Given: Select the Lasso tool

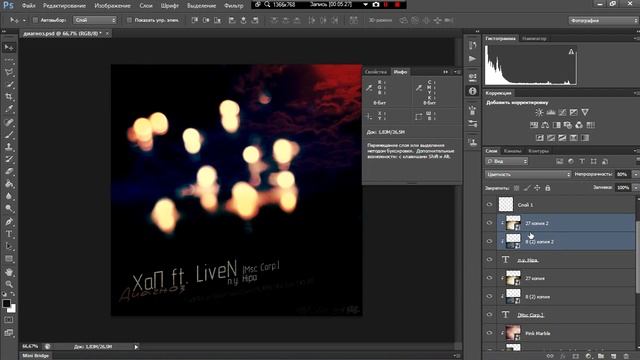Looking at the screenshot, I should (x=9, y=72).
